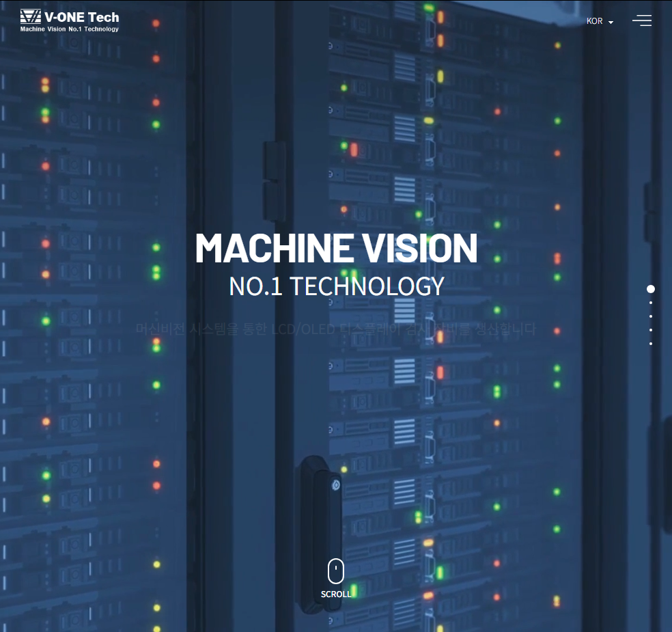Jump to the third section dot
Image resolution: width=672 pixels, height=632 pixels.
point(651,316)
